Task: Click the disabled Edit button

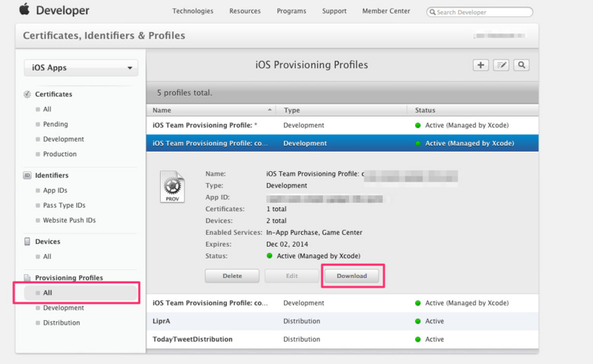Action: (291, 276)
